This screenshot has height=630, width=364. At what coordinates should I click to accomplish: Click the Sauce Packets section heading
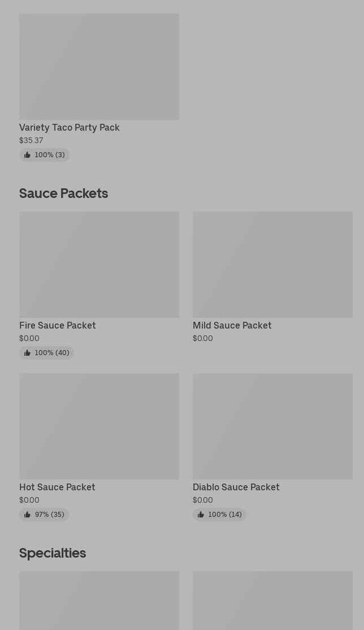coord(63,193)
